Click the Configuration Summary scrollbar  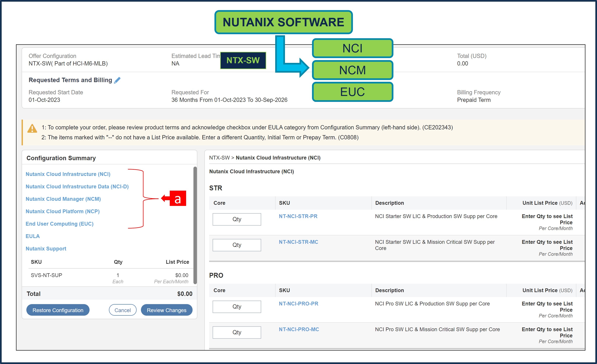(195, 225)
